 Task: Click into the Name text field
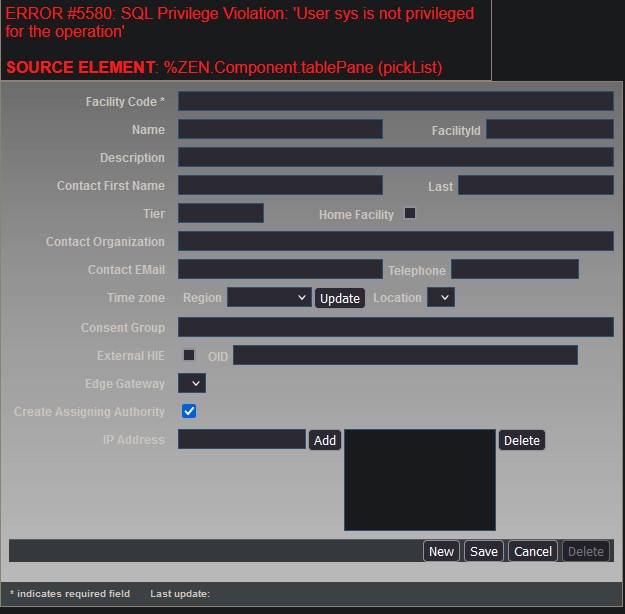point(280,129)
